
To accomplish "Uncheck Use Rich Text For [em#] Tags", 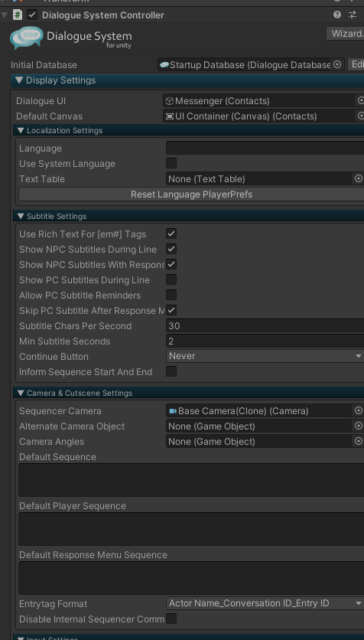I will [171, 234].
